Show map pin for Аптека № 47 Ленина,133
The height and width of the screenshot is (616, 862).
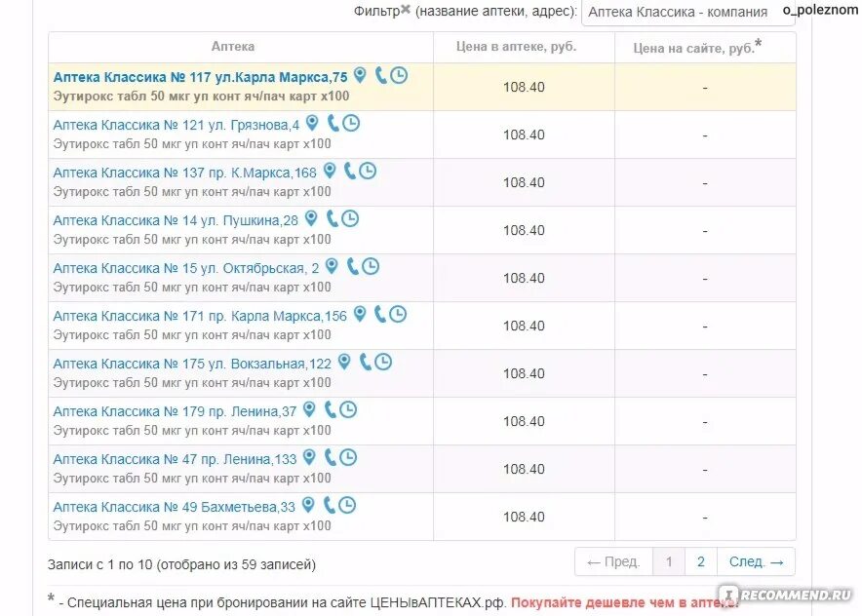click(x=309, y=457)
